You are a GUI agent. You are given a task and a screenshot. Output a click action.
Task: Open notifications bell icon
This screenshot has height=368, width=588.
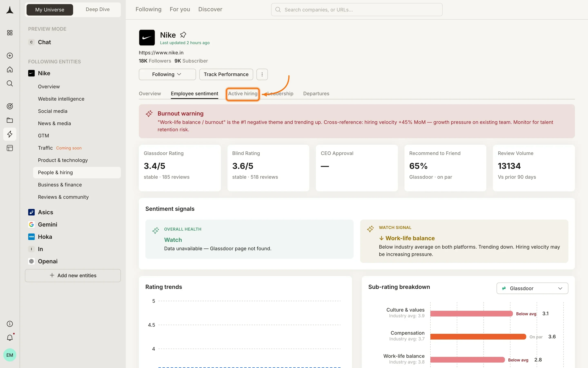10,338
